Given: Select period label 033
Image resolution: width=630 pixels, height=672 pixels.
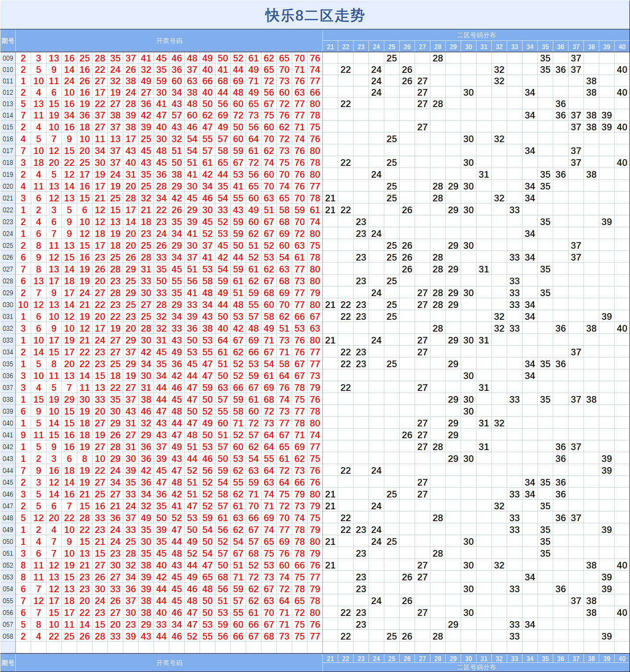Looking at the screenshot, I should click(x=8, y=340).
